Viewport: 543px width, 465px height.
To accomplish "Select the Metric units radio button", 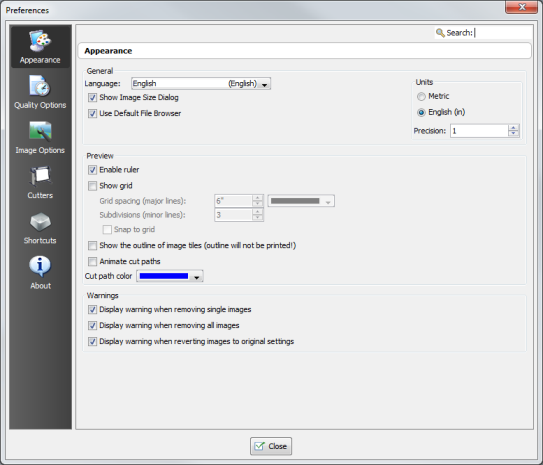I will click(x=421, y=97).
